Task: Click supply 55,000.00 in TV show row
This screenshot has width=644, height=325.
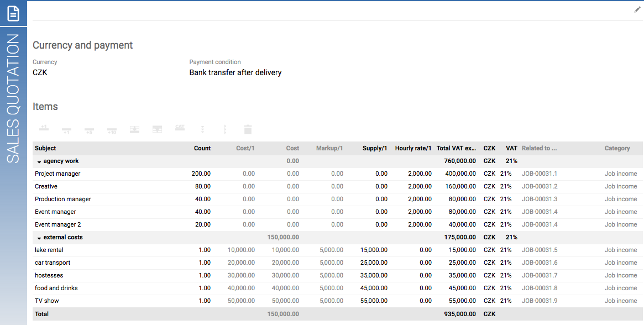Action: (x=374, y=301)
